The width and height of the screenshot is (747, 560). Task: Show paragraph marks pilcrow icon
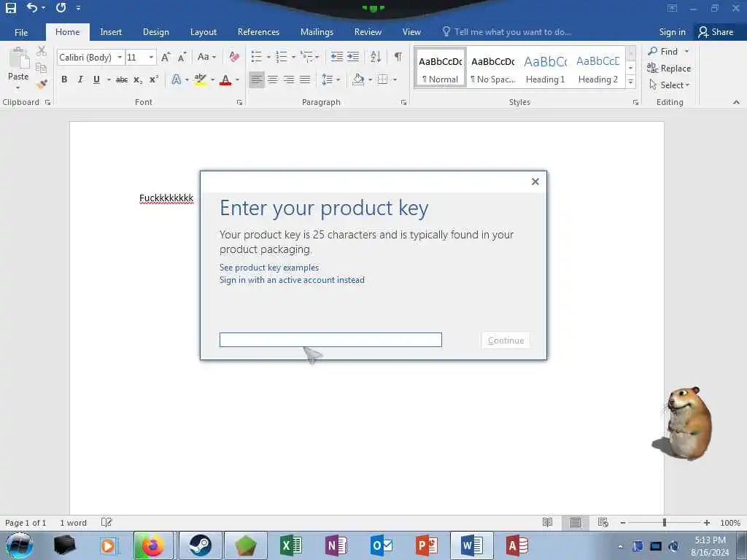398,57
